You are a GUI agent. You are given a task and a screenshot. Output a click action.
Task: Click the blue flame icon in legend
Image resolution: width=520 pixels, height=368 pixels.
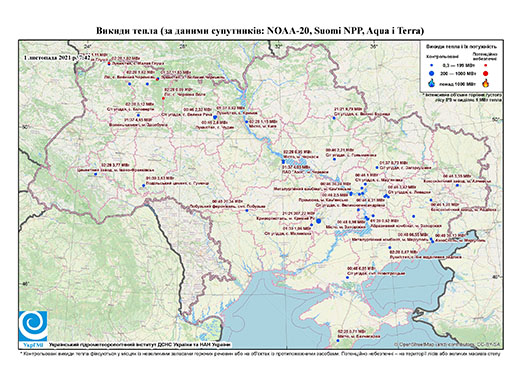[432, 83]
